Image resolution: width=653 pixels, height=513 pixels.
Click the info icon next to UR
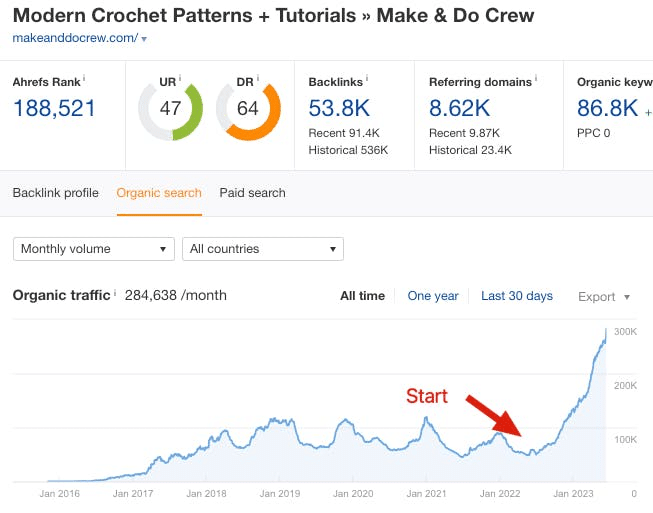(x=180, y=78)
